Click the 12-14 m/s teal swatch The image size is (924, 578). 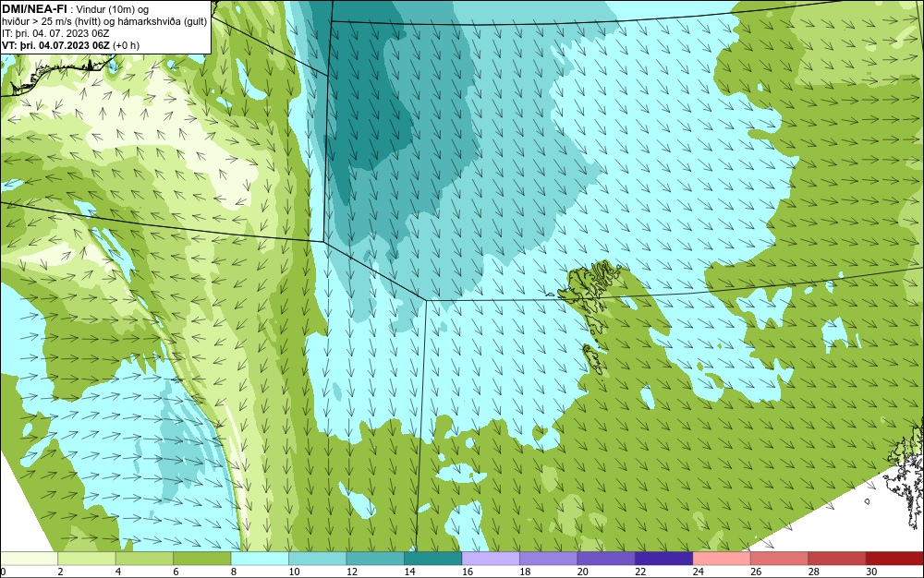pos(375,559)
